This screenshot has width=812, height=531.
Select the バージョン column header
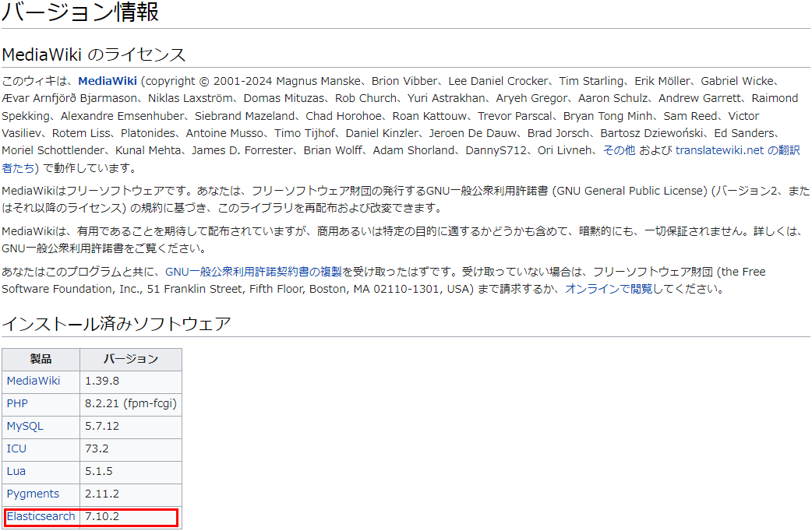point(130,359)
